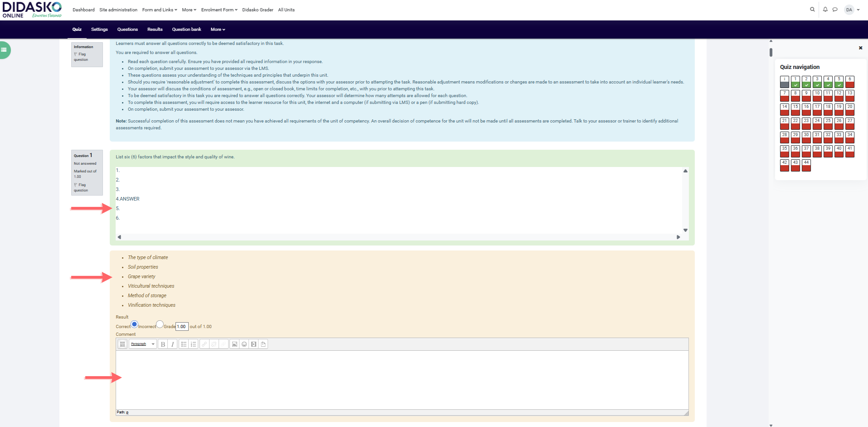Expand the Enrolment Form menu
868x427 pixels.
point(219,10)
